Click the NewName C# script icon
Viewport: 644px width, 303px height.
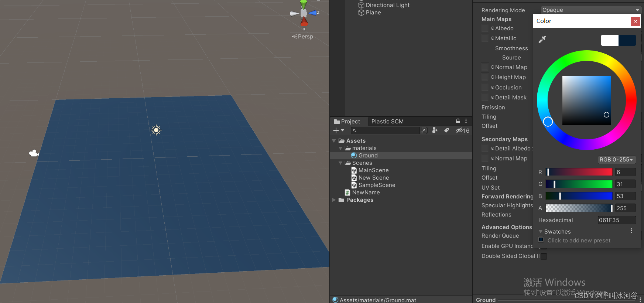click(x=347, y=193)
